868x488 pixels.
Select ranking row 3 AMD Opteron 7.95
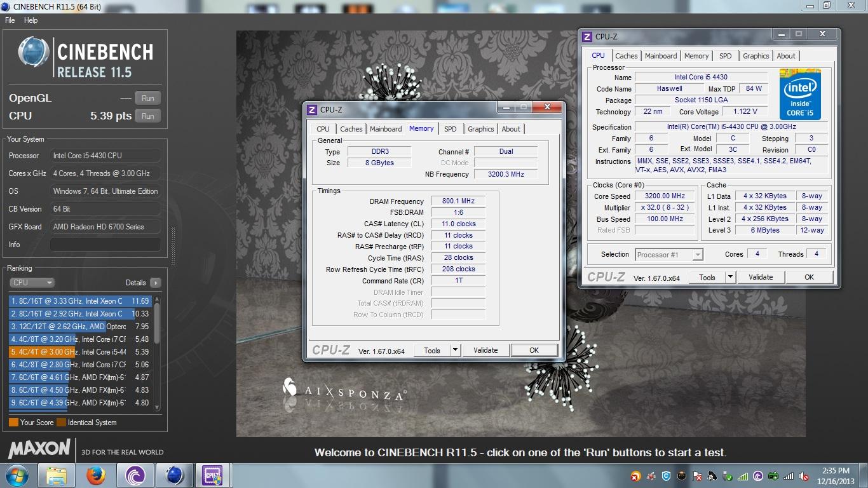[80, 327]
